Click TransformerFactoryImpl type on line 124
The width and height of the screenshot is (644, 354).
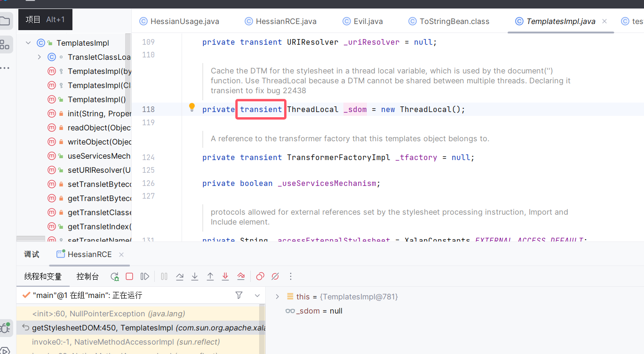[339, 157]
